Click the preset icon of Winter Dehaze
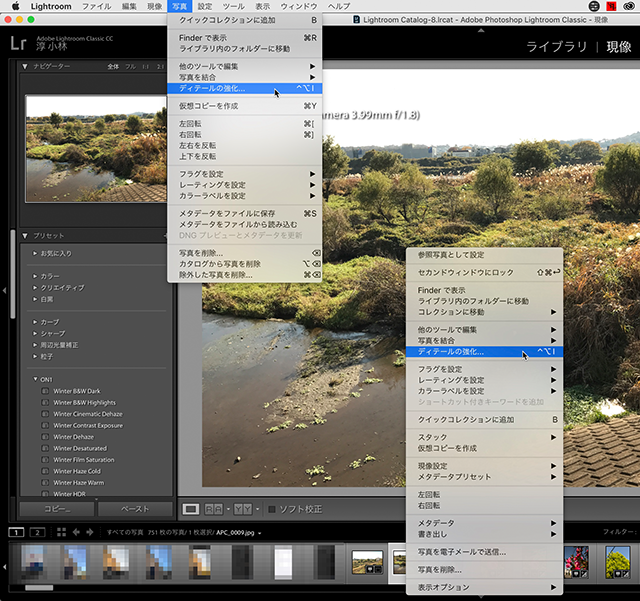 click(x=45, y=436)
